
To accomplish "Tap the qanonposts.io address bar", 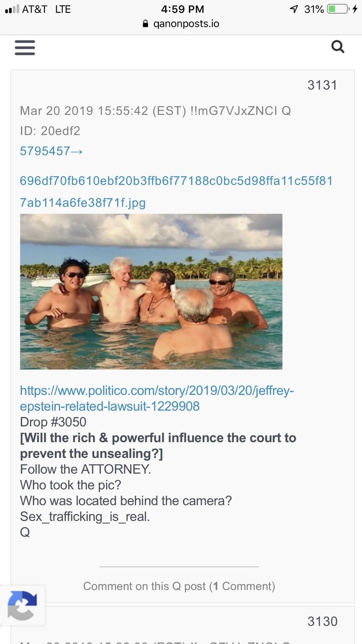I will point(181,24).
